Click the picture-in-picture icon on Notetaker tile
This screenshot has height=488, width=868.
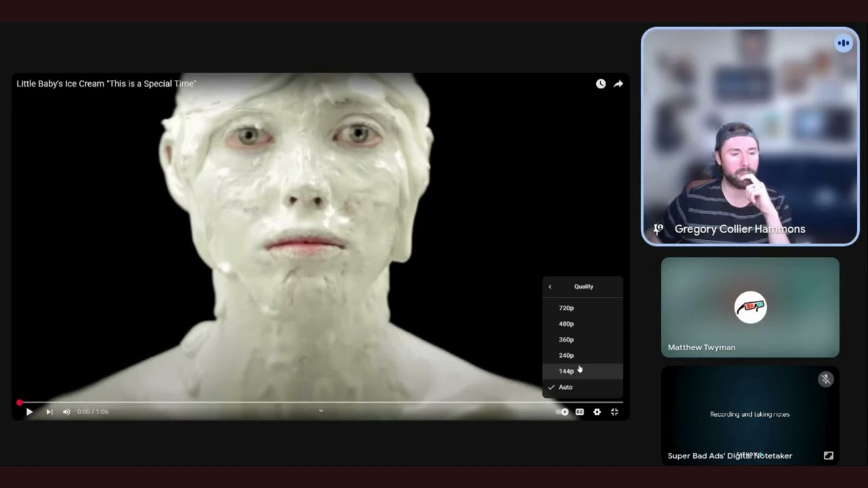coord(829,455)
